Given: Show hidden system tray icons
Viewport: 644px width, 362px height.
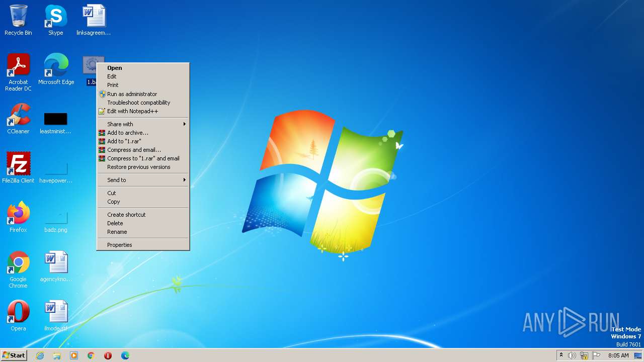Looking at the screenshot, I should [561, 355].
